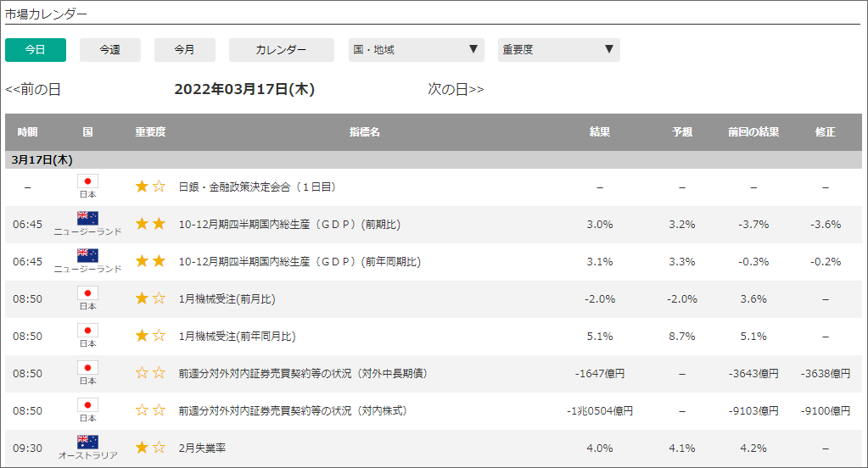868x468 pixels.
Task: Click the 前回の結果 column header
Action: point(753,132)
